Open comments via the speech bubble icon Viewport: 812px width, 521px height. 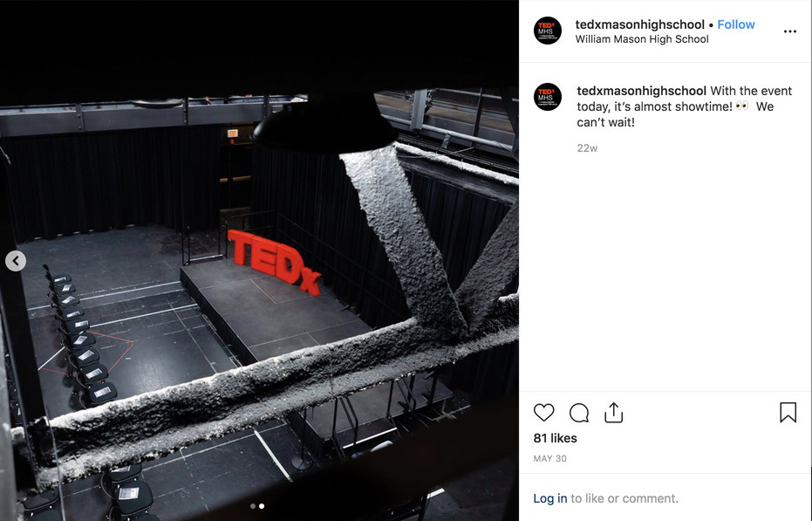pos(579,413)
